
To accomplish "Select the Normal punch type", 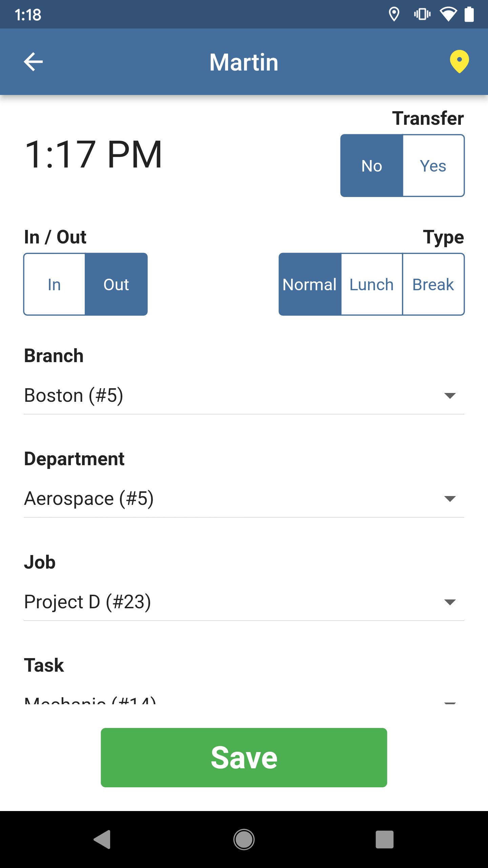I will 310,284.
